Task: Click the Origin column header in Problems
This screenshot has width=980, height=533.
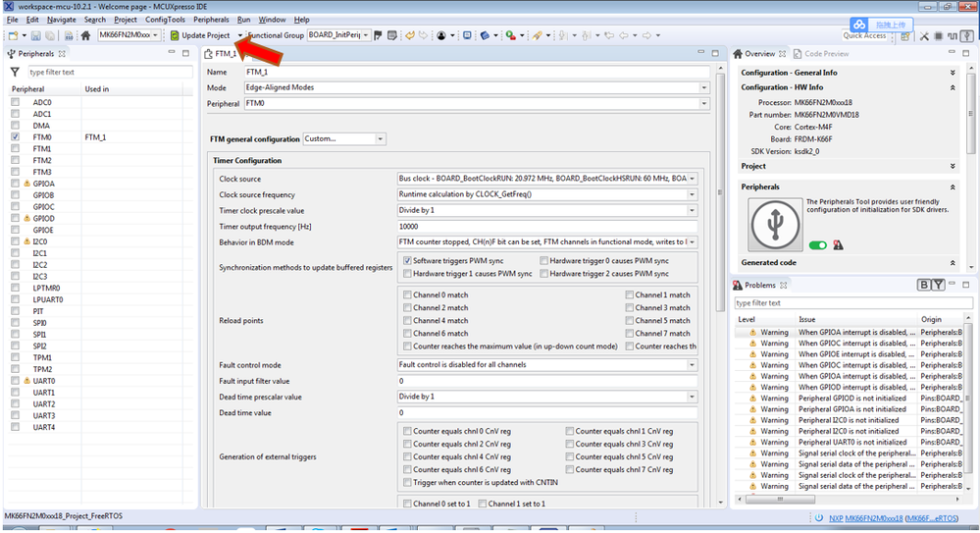Action: tap(931, 320)
